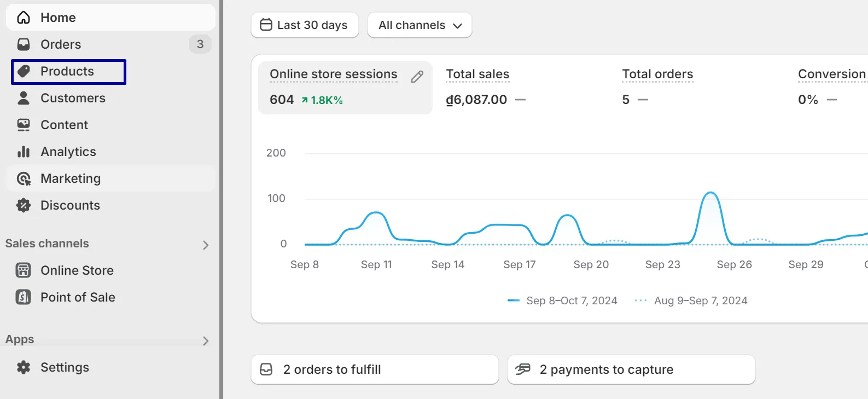View Analytics from the sidebar
The height and width of the screenshot is (399, 868).
click(x=110, y=152)
